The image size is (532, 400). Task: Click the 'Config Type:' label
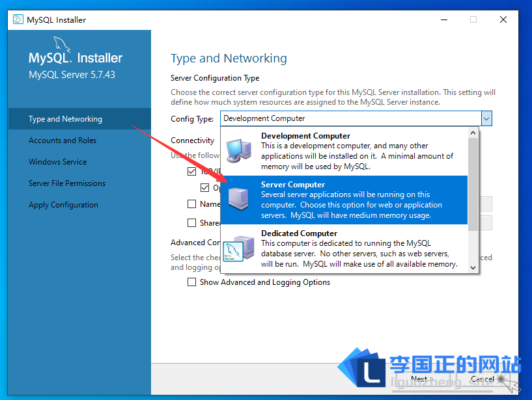[192, 119]
